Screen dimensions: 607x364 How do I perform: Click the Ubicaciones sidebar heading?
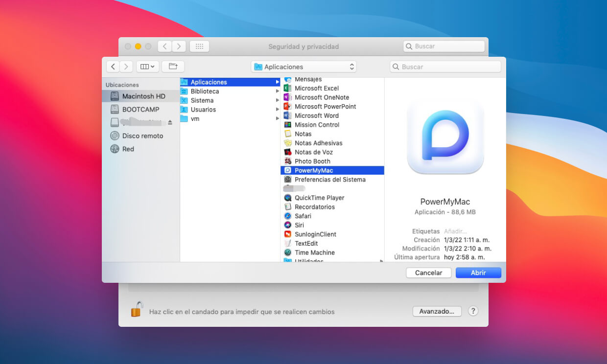122,85
